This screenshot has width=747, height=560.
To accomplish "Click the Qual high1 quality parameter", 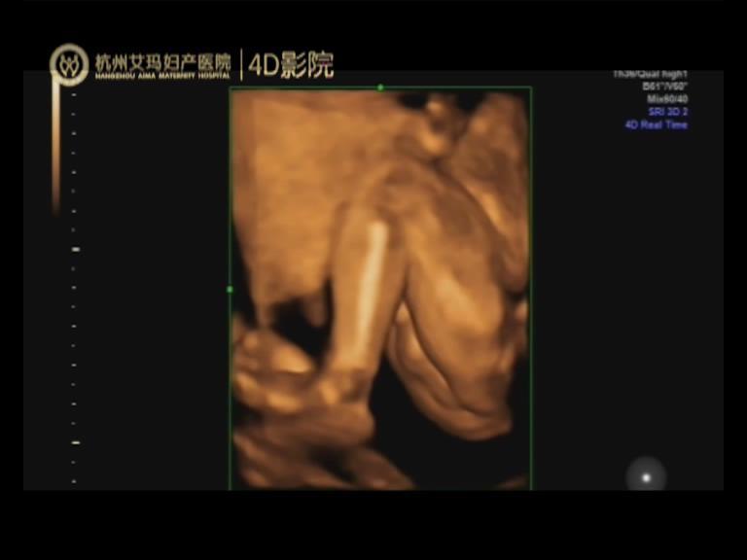I will click(652, 75).
